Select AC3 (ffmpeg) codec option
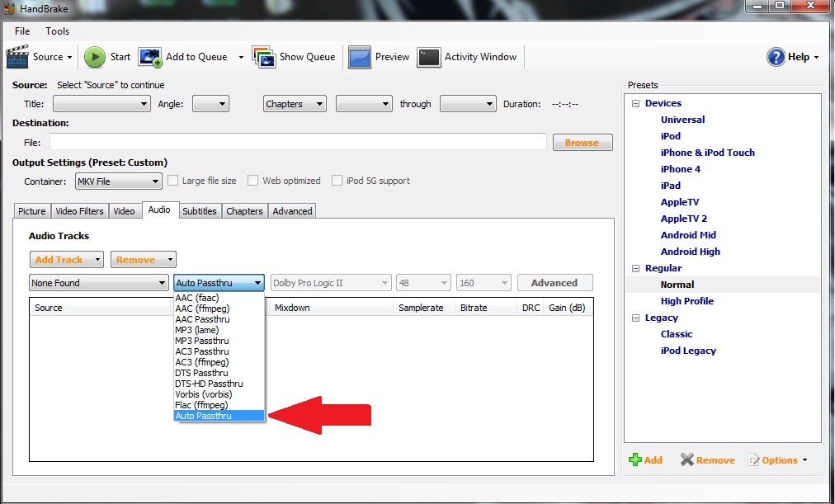The width and height of the screenshot is (835, 504). [x=219, y=362]
